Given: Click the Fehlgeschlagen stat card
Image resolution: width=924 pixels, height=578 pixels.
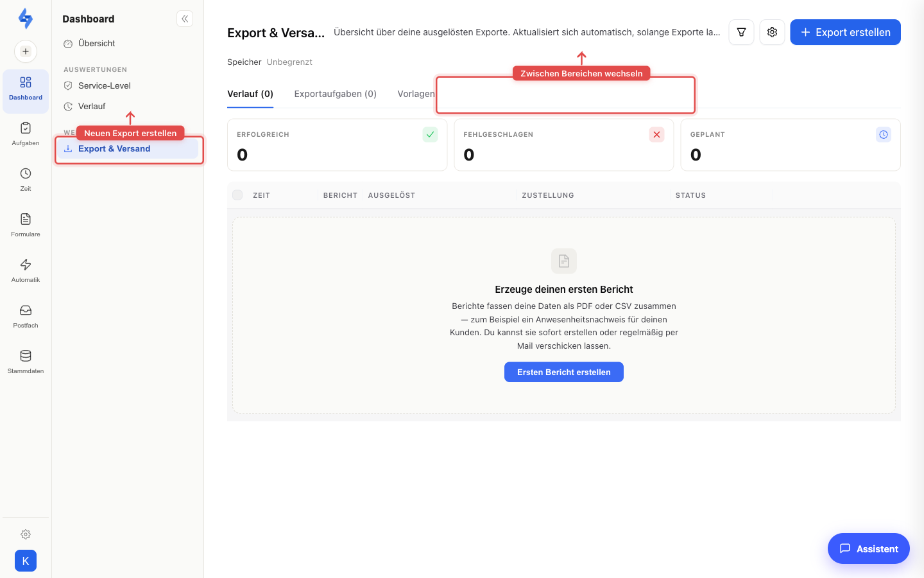Looking at the screenshot, I should coord(564,144).
